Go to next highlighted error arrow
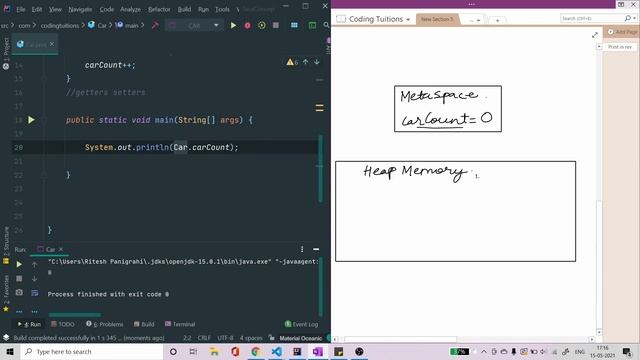 pos(317,62)
